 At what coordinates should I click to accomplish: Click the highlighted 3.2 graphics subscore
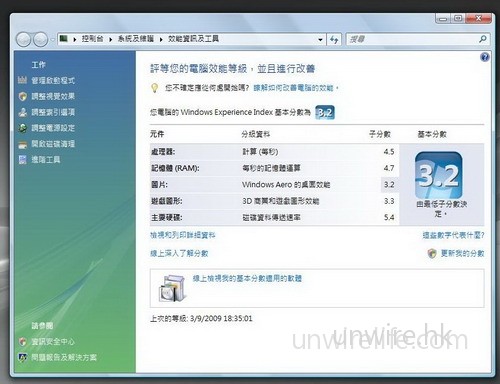click(x=389, y=185)
